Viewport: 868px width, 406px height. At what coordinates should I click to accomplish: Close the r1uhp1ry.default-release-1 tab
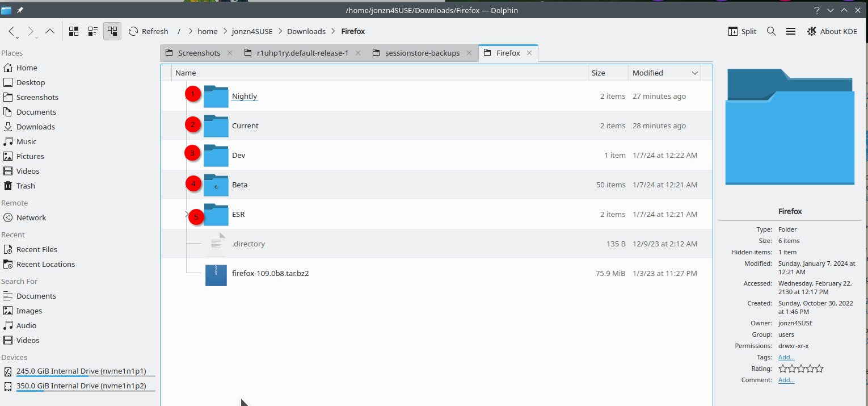[358, 53]
